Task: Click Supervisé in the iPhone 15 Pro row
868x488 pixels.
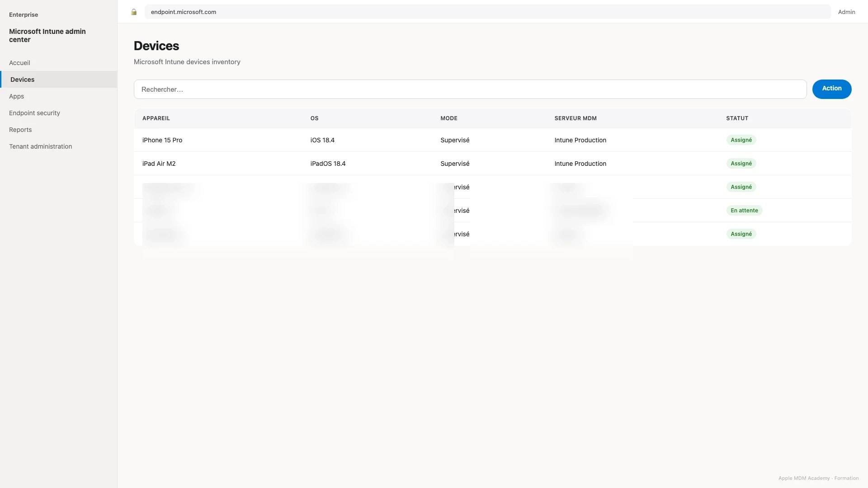Action: [455, 140]
